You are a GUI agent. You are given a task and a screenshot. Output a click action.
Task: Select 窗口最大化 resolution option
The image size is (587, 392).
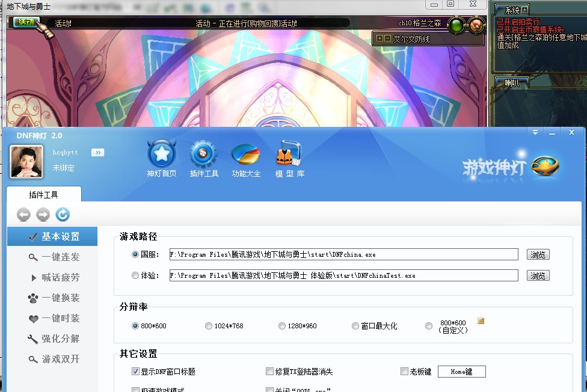coord(355,326)
